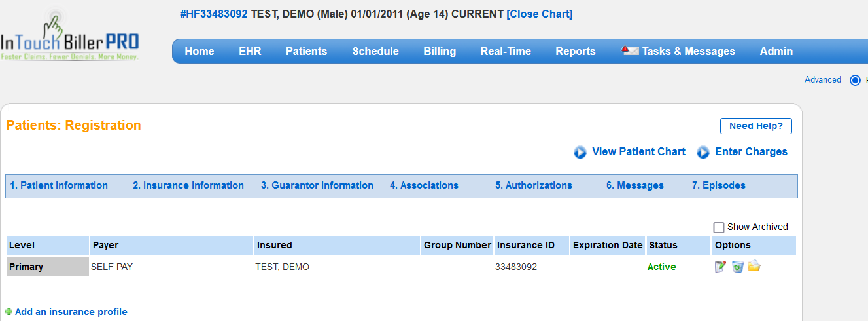Viewport: 868px width, 321px height.
Task: Go to the Authorizations tab
Action: tap(533, 185)
